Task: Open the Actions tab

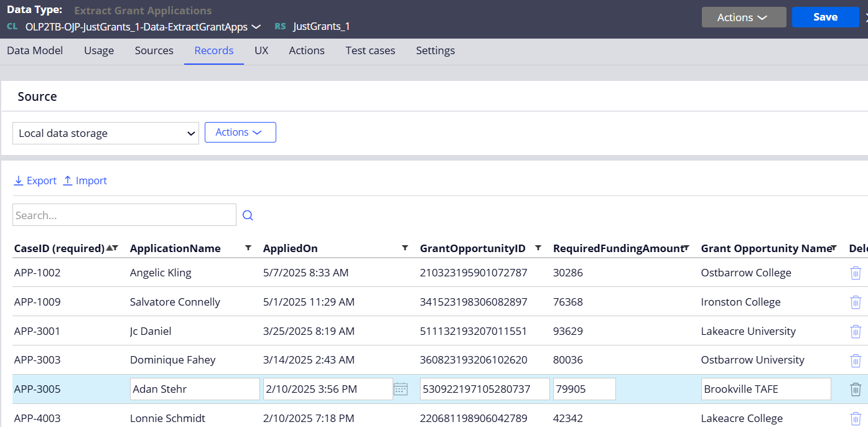Action: coord(307,50)
